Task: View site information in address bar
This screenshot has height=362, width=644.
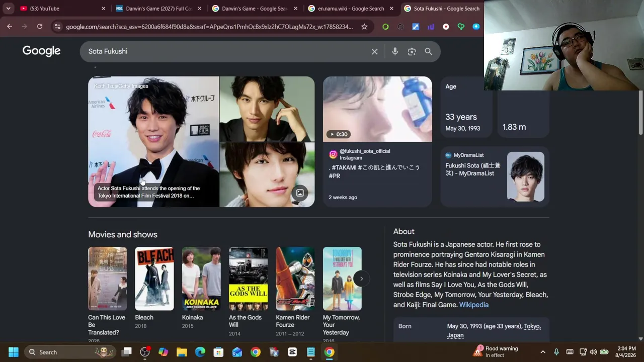Action: tap(57, 27)
